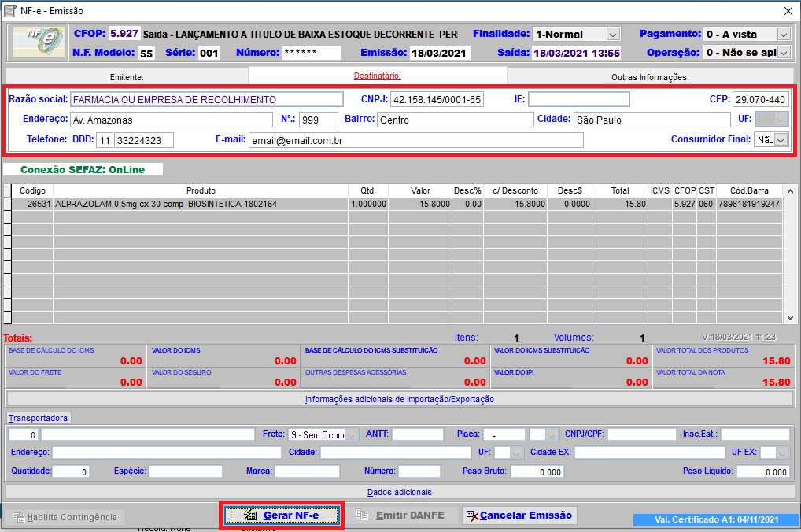Viewport: 801px width, 532px height.
Task: Click the Cidade EX field
Action: coord(650,453)
